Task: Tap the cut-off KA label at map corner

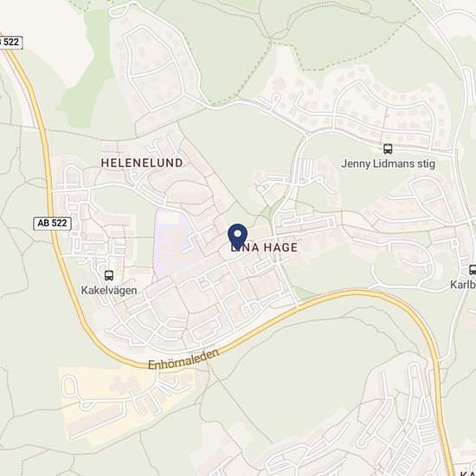Action: tap(468, 473)
